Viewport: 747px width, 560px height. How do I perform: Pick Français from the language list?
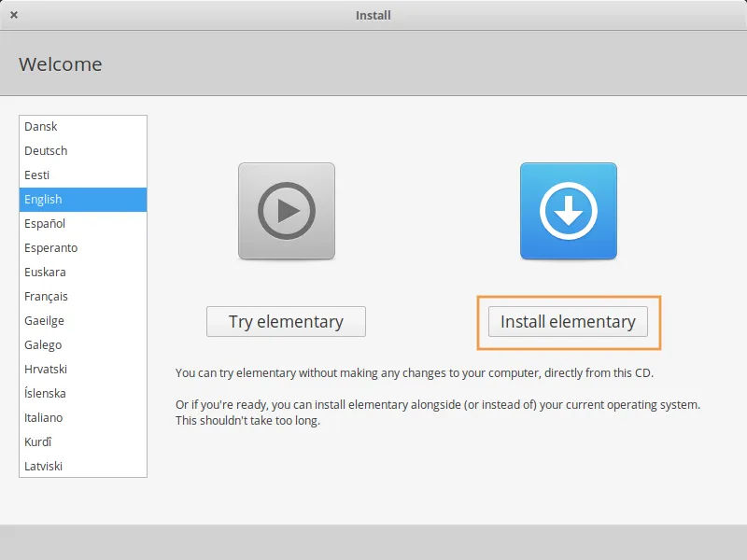click(x=83, y=297)
